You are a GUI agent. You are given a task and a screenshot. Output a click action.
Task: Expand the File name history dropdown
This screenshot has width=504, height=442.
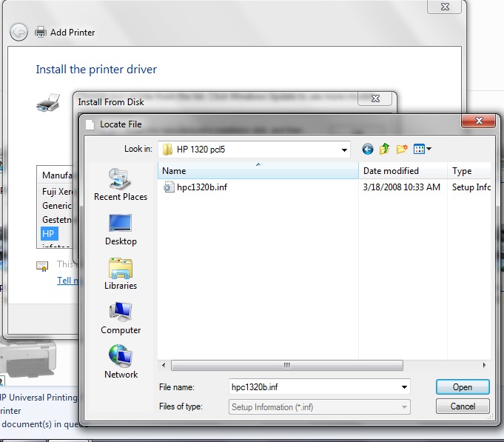[404, 387]
